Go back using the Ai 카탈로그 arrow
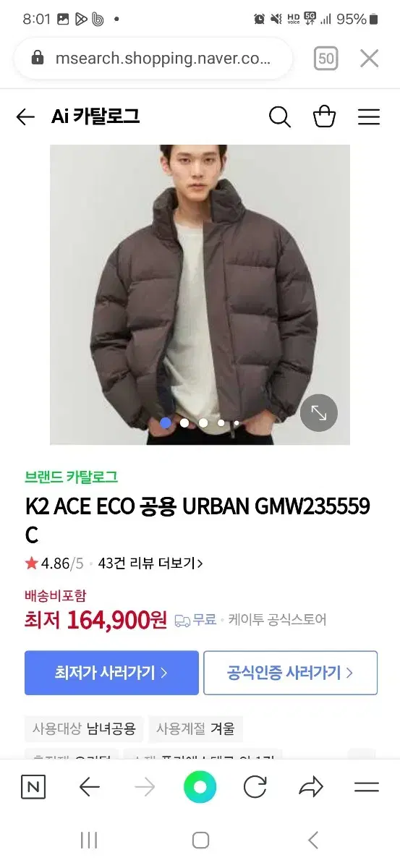This screenshot has width=400, height=868. (25, 116)
